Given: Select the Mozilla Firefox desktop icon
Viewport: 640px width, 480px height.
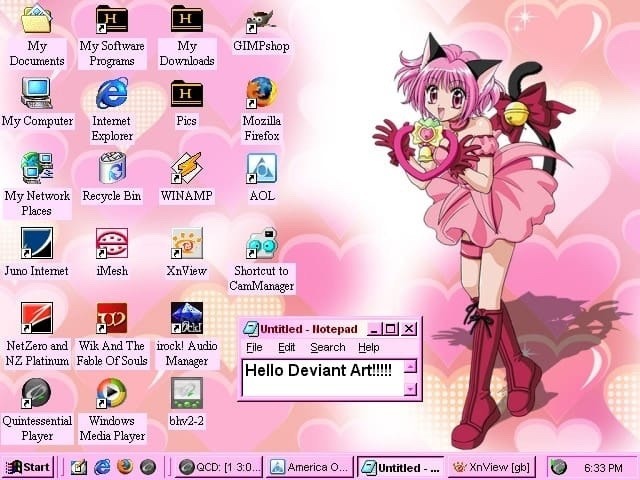Looking at the screenshot, I should click(x=262, y=94).
